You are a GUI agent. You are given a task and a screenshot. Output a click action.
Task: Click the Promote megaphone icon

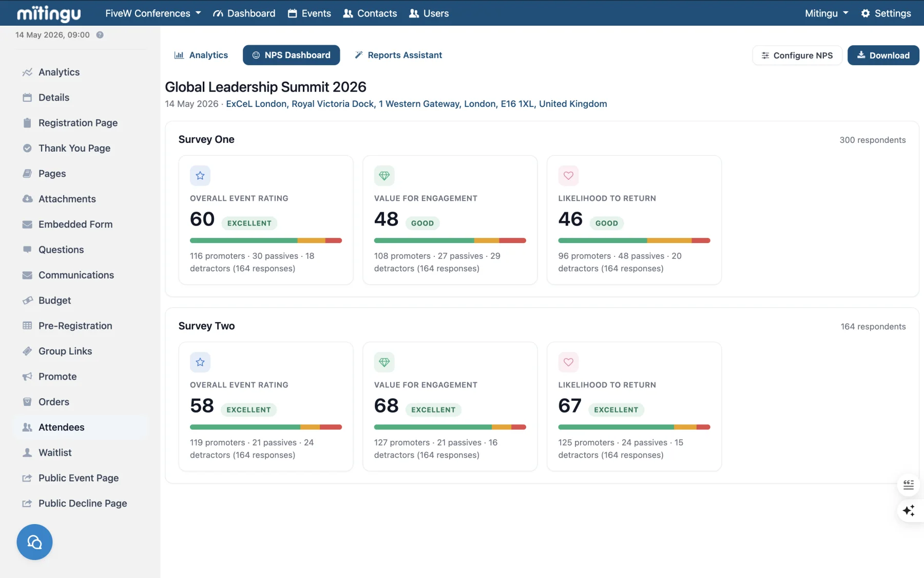point(27,377)
